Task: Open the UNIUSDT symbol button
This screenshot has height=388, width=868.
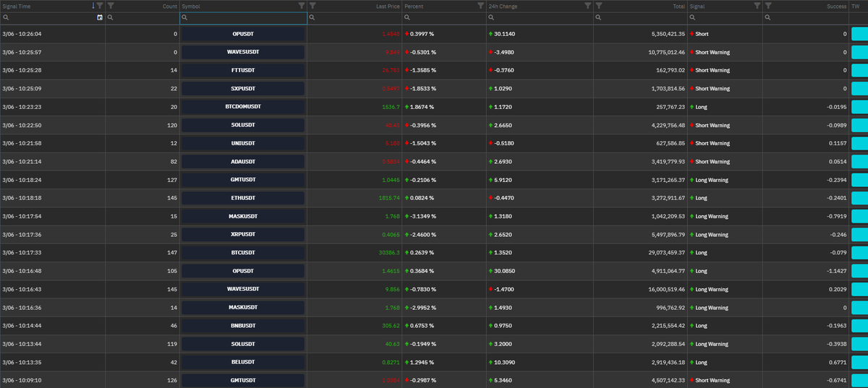Action: click(x=243, y=143)
